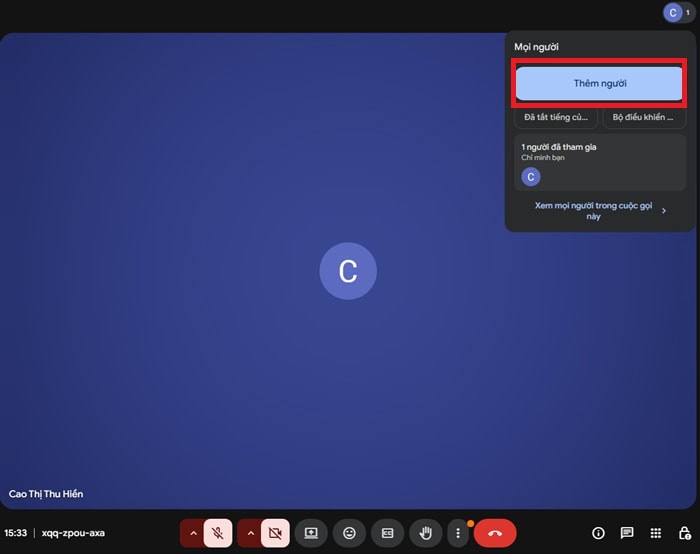Expand video settings arrow beside camera

(x=250, y=533)
